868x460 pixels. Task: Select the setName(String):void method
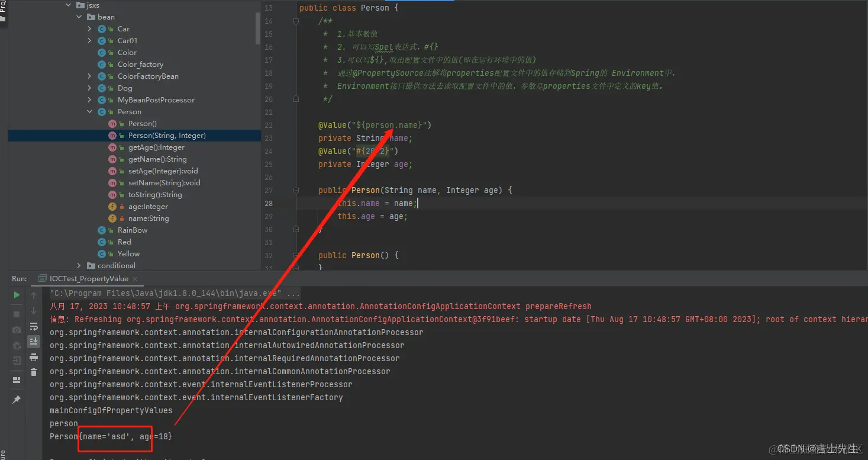click(164, 183)
